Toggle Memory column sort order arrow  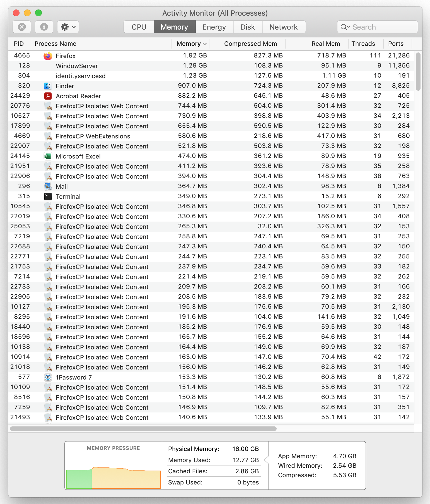click(205, 44)
